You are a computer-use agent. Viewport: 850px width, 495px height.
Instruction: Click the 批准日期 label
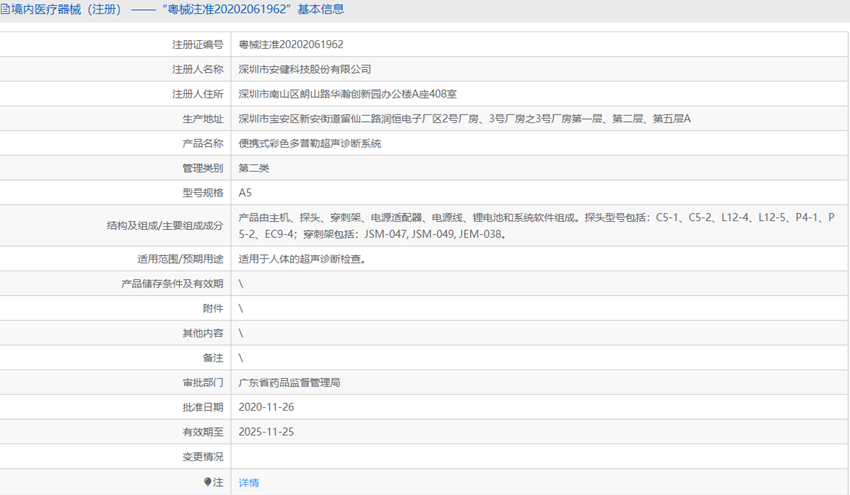pos(203,407)
